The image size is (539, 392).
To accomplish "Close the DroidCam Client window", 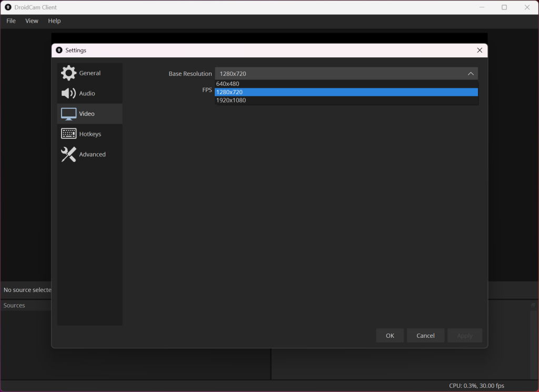I will (x=527, y=7).
